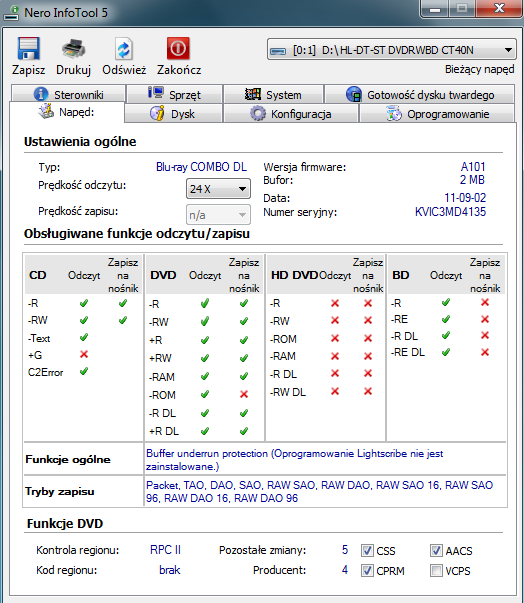Click the Odśwież refresh icon
Image resolution: width=524 pixels, height=603 pixels.
click(124, 49)
